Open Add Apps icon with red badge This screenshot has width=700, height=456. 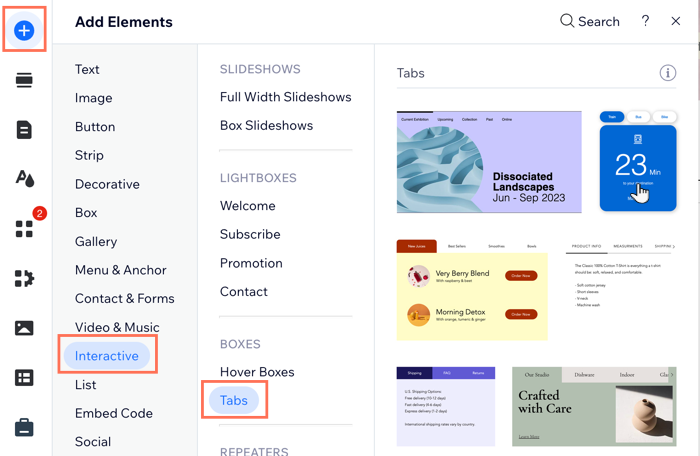(x=25, y=229)
